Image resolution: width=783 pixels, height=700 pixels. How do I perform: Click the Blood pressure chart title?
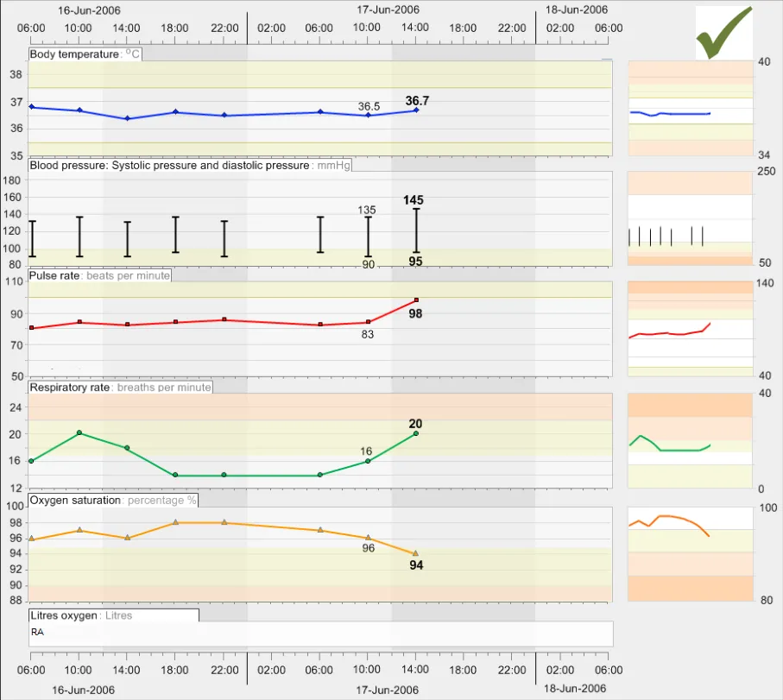click(x=169, y=165)
